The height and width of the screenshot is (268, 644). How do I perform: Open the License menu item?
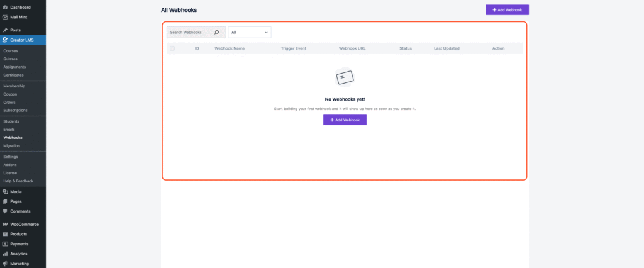(x=10, y=173)
